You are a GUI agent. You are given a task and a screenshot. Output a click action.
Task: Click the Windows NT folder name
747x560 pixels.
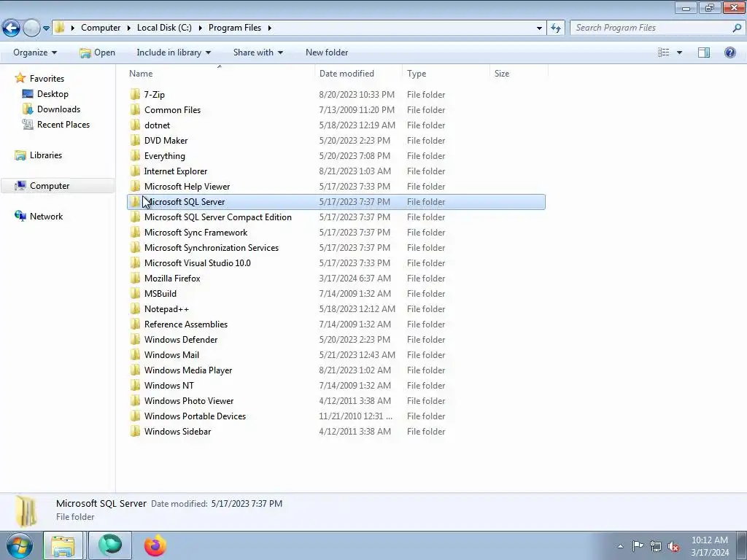(169, 385)
